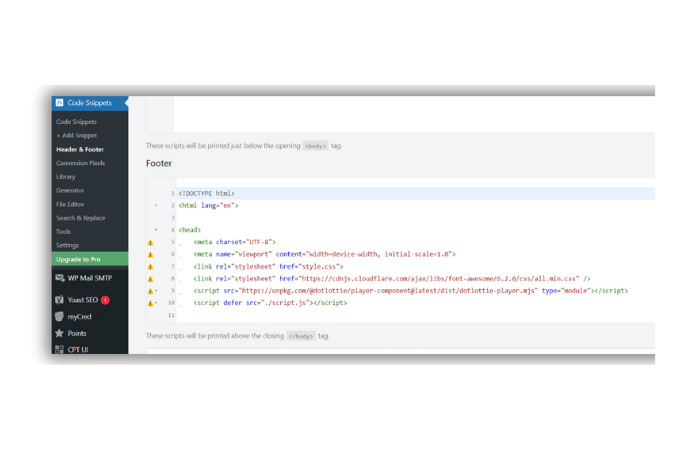Click the warning icon on line 10
Viewport: 700px width, 450px height.
point(150,303)
